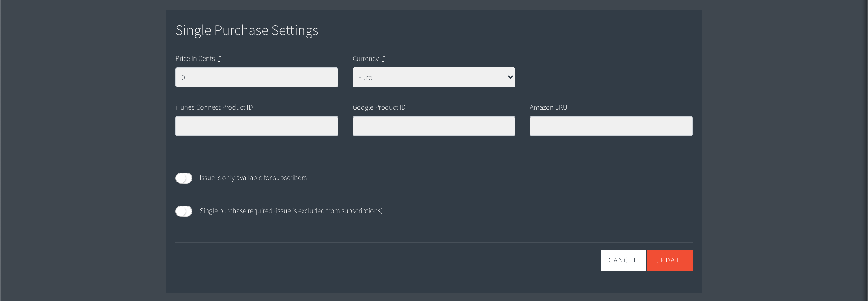868x301 pixels.
Task: Click the iTunes Connect Product ID label
Action: (x=214, y=107)
